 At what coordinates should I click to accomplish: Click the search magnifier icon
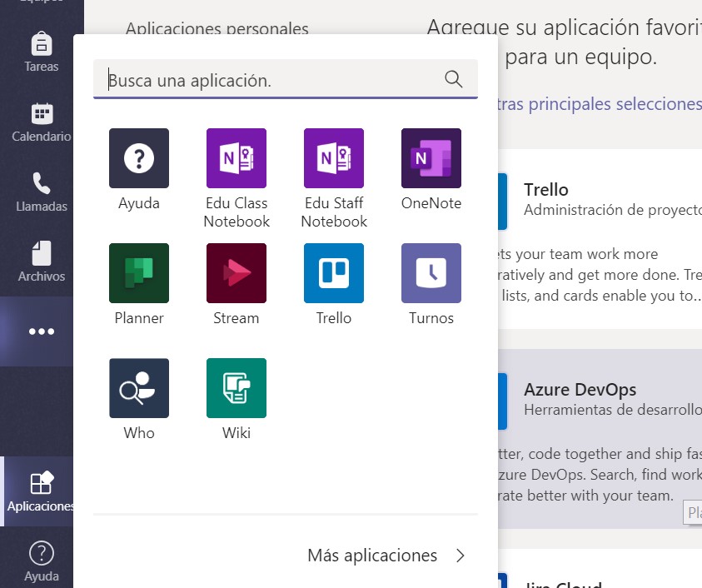tap(453, 79)
